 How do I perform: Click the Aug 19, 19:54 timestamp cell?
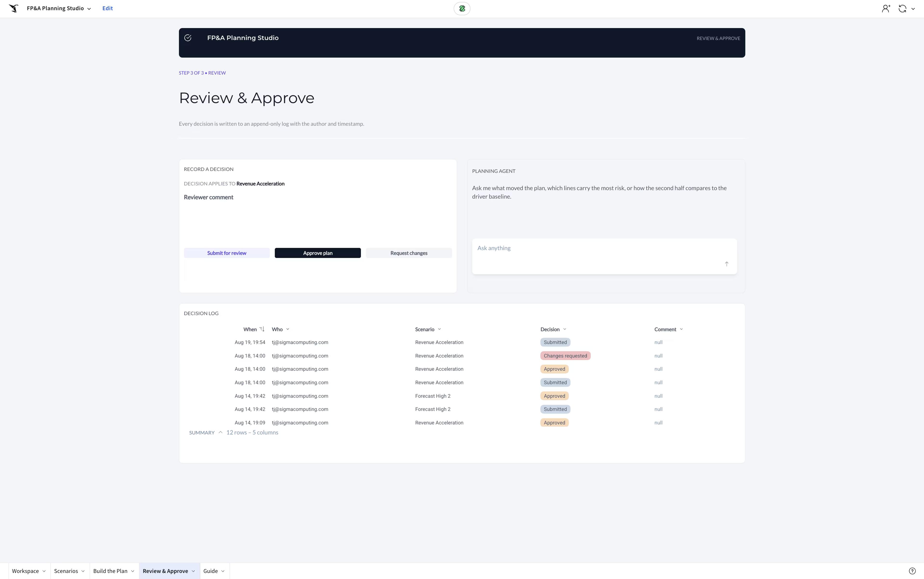250,342
